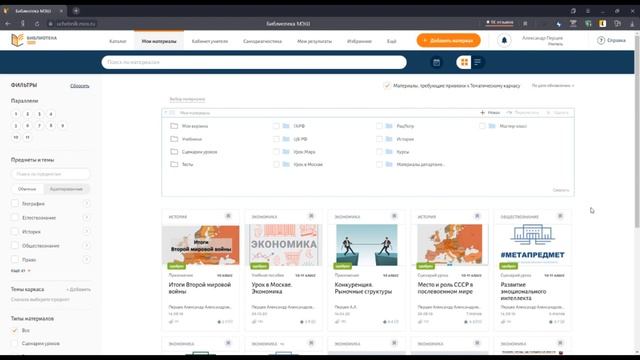Open the Учебники folder
640x360 pixels.
pyautogui.click(x=186, y=139)
